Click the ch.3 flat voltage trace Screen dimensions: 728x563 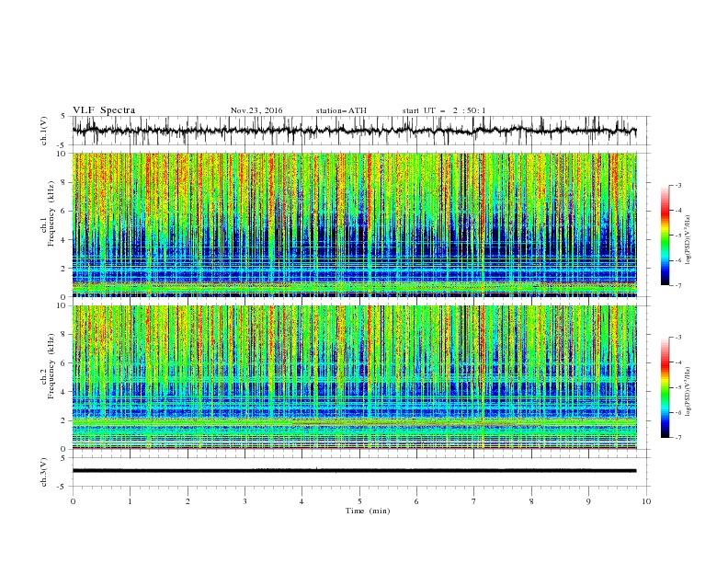coord(354,471)
